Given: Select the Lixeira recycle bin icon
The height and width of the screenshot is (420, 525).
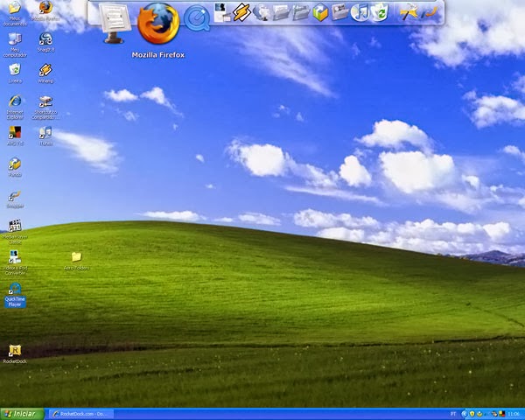Looking at the screenshot, I should click(15, 73).
